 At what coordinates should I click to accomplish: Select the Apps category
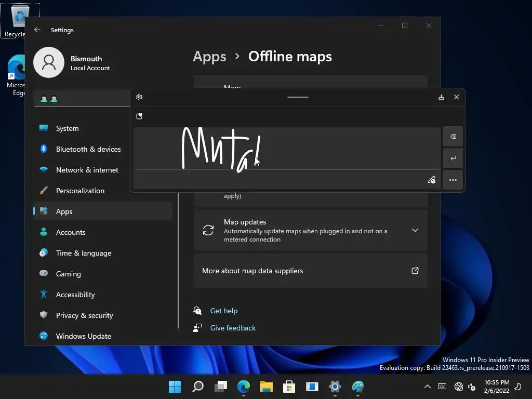click(x=102, y=211)
